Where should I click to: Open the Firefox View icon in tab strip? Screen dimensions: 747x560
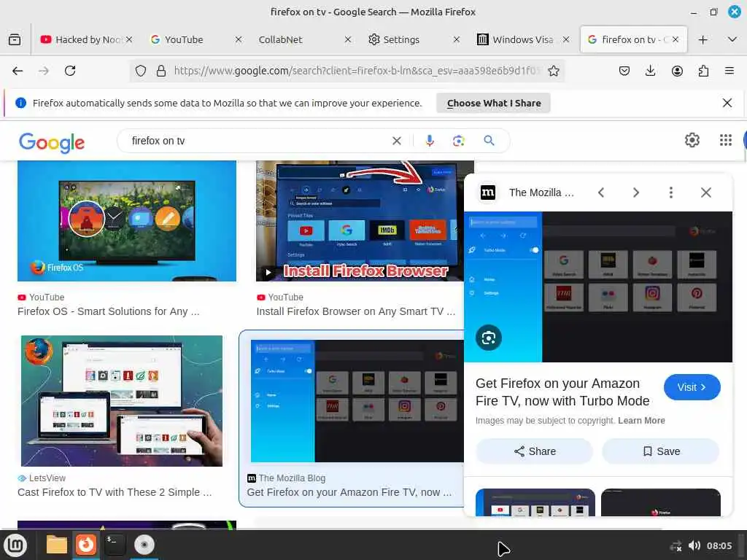coord(15,39)
